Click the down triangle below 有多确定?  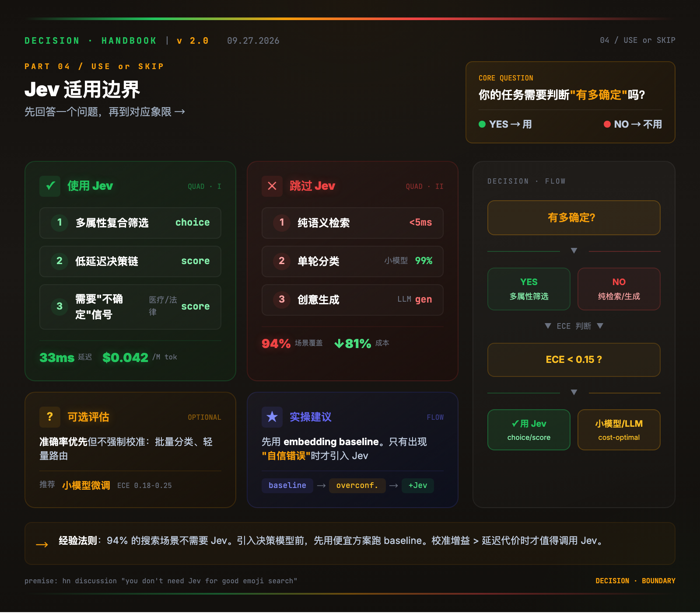coord(574,251)
